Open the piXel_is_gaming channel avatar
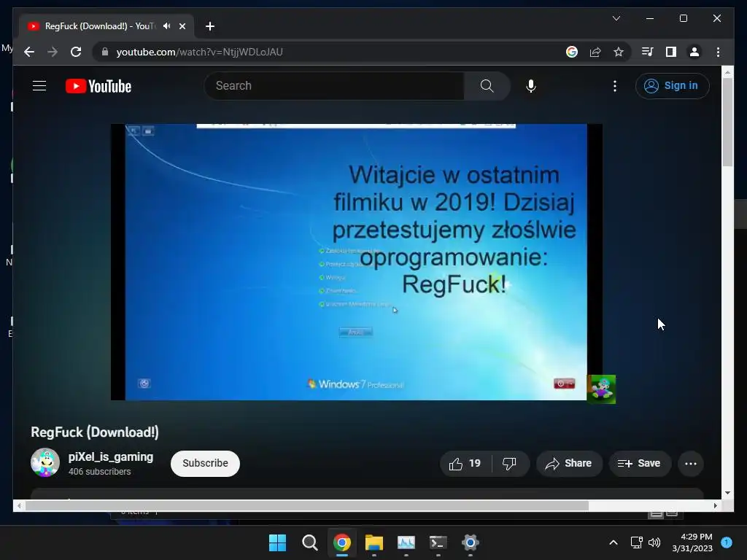 (45, 462)
